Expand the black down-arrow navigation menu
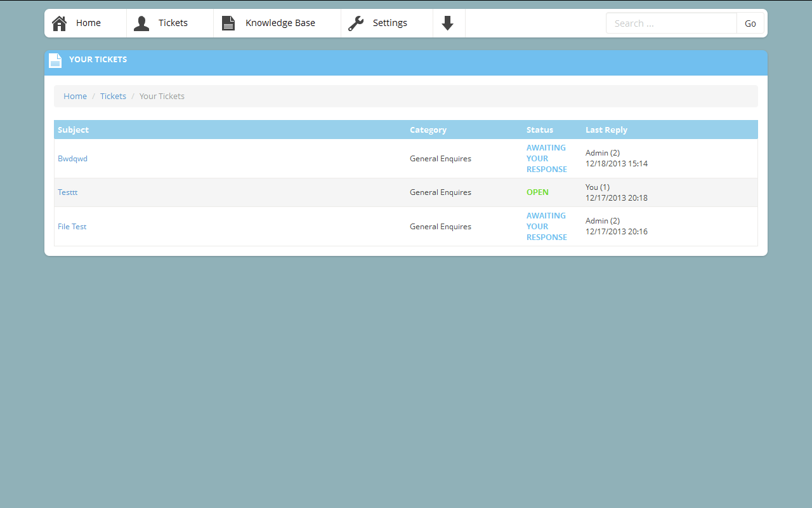812x508 pixels. pyautogui.click(x=449, y=23)
